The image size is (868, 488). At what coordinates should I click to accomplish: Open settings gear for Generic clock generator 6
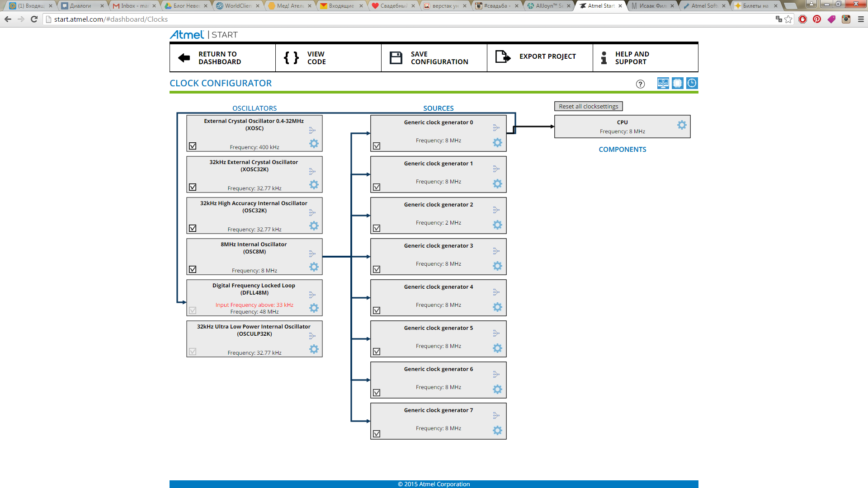coord(497,389)
